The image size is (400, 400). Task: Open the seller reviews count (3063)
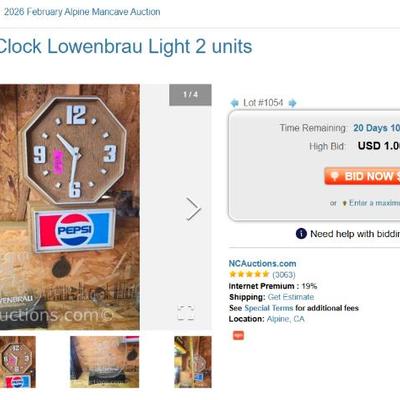tap(284, 275)
